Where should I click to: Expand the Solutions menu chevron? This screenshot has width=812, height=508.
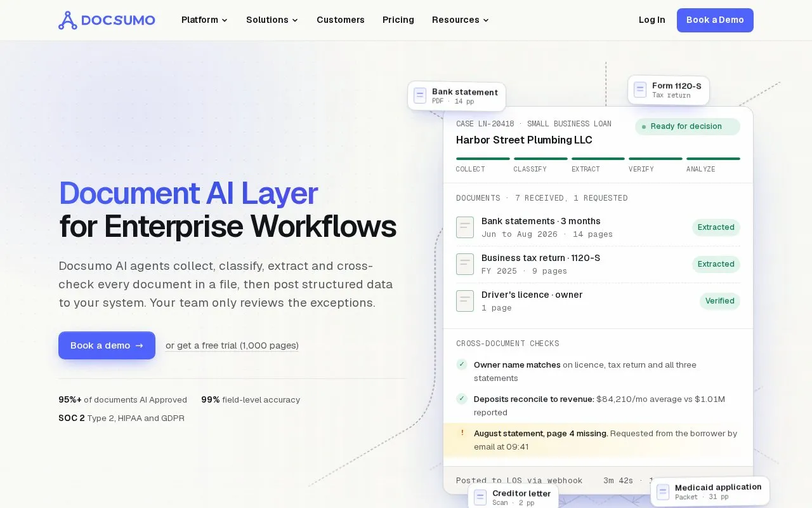point(295,20)
